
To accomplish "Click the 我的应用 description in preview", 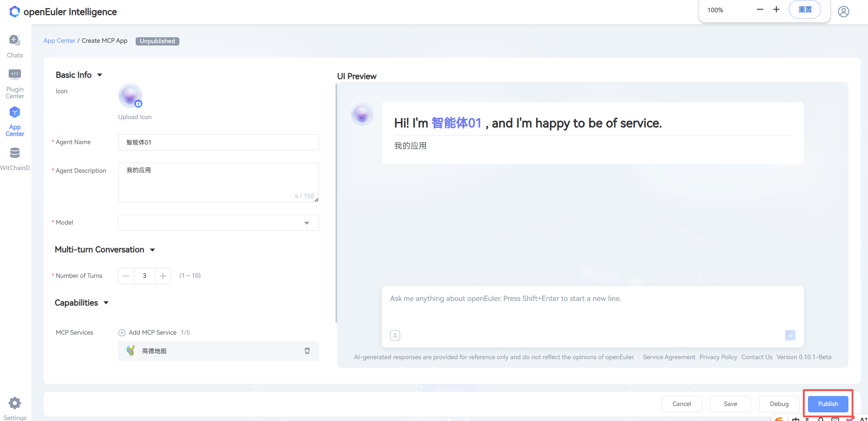I will 410,146.
